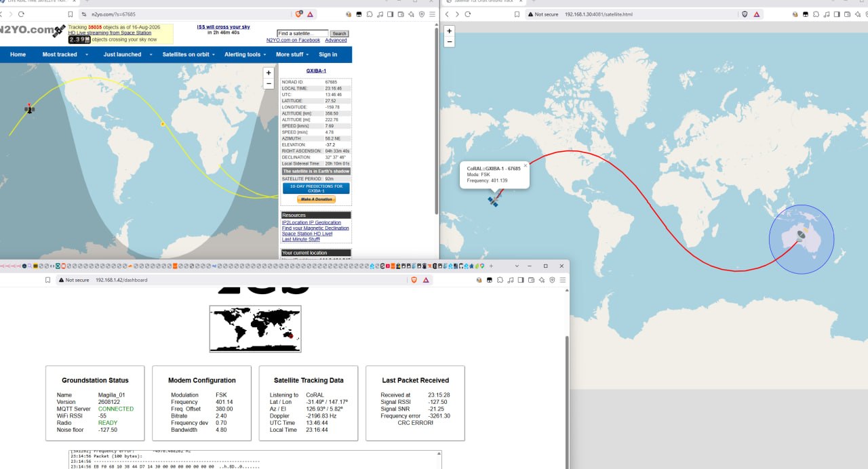The height and width of the screenshot is (469, 868).
Task: Click the Not secure warning in satellite.html window
Action: click(x=542, y=14)
